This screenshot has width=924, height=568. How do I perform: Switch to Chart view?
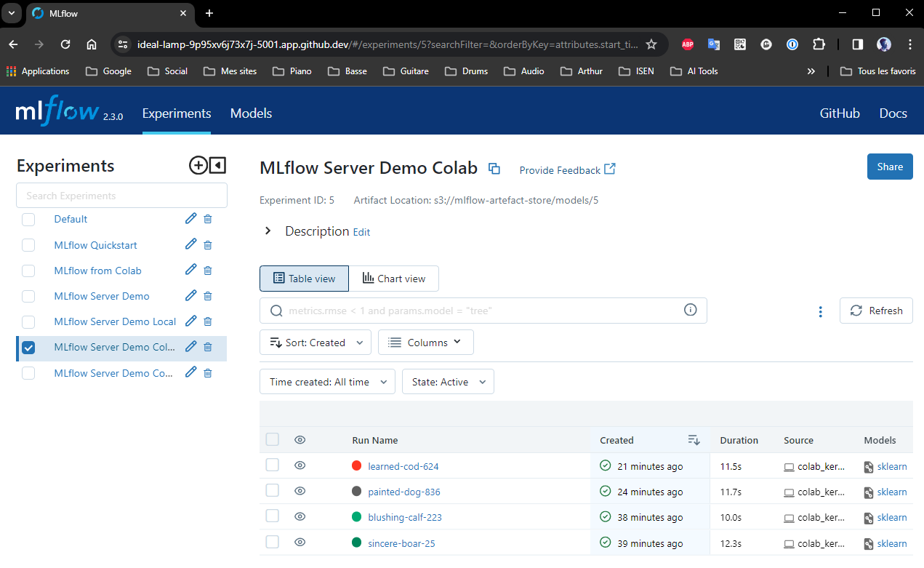click(x=393, y=279)
